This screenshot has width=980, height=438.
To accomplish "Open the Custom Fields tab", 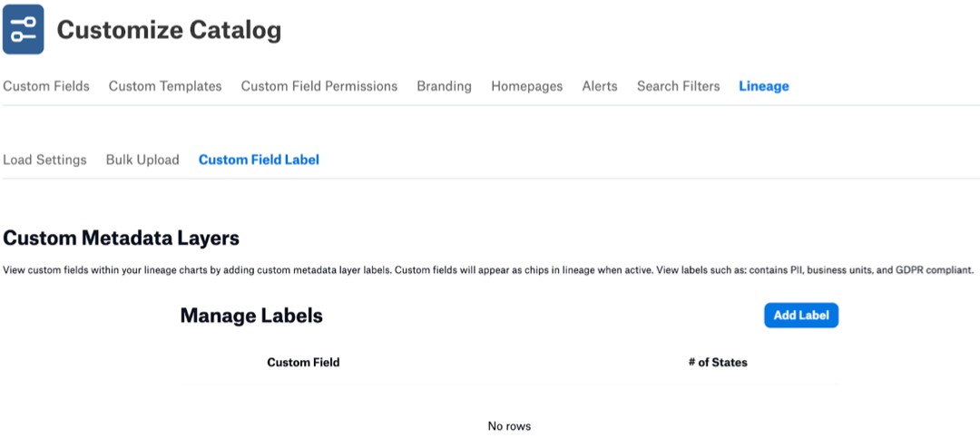I will 46,86.
